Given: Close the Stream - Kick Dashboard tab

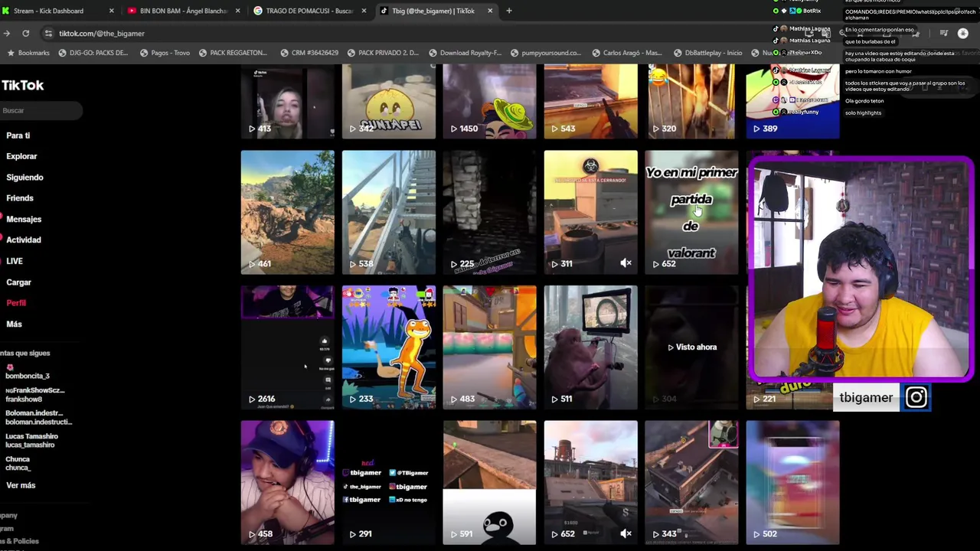Looking at the screenshot, I should pyautogui.click(x=111, y=11).
